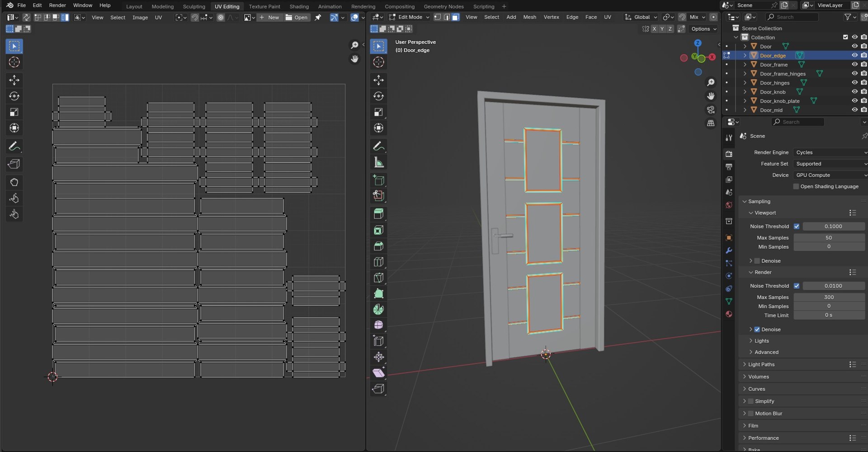Open the Mesh menu in 3D viewport
Screen dimensions: 868x452
[529, 17]
